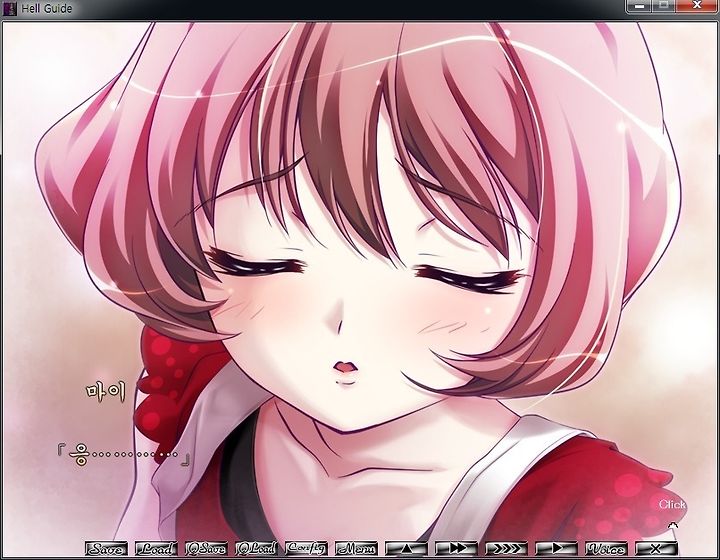
Task: Minimize the Hell Guide window
Action: (x=639, y=6)
